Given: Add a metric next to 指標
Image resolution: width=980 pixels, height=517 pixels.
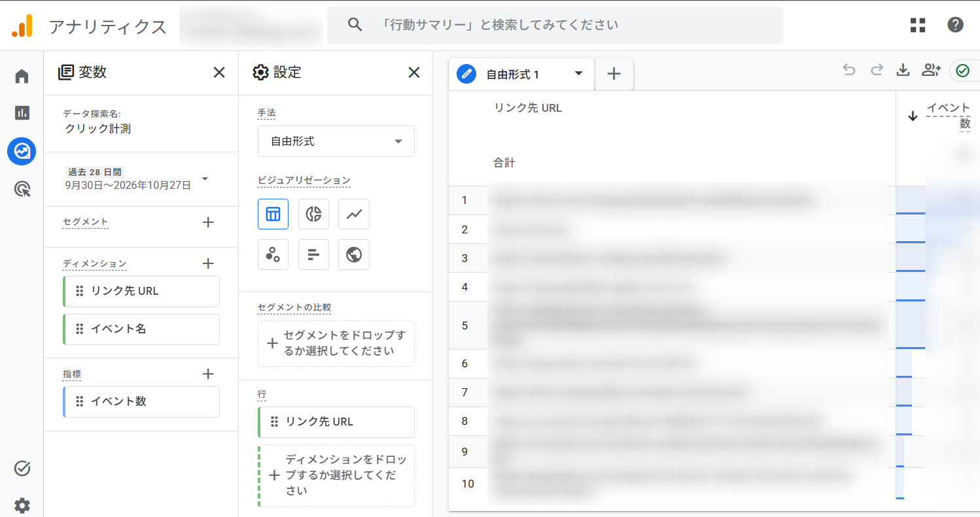Looking at the screenshot, I should tap(208, 374).
